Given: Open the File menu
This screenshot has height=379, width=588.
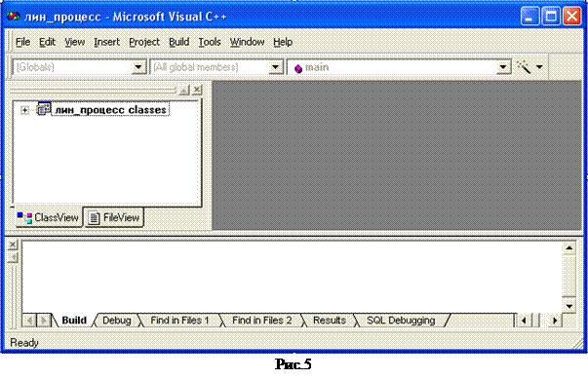Looking at the screenshot, I should click(x=22, y=42).
